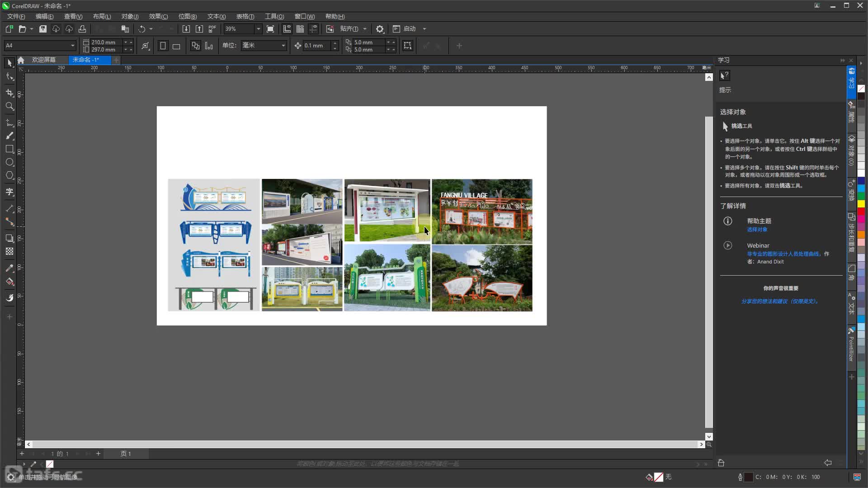868x488 pixels.
Task: Pick the red swatch in color palette
Action: tap(861, 211)
